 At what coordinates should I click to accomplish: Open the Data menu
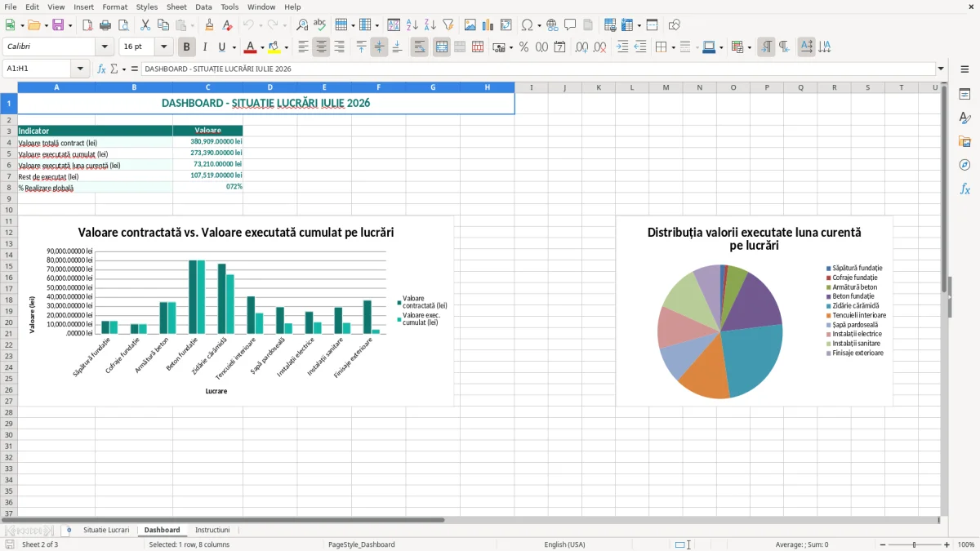(203, 7)
